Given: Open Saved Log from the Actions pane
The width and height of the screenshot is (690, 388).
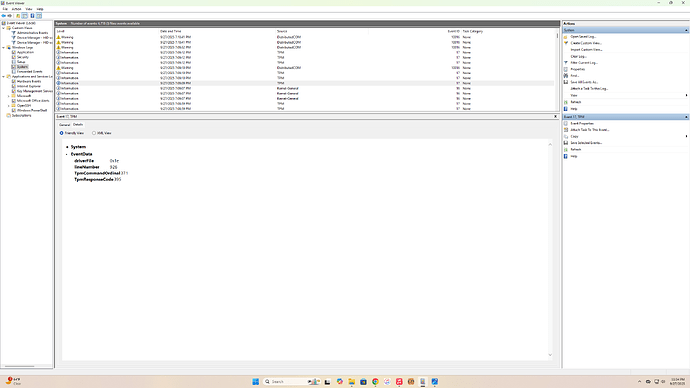Looking at the screenshot, I should point(583,37).
